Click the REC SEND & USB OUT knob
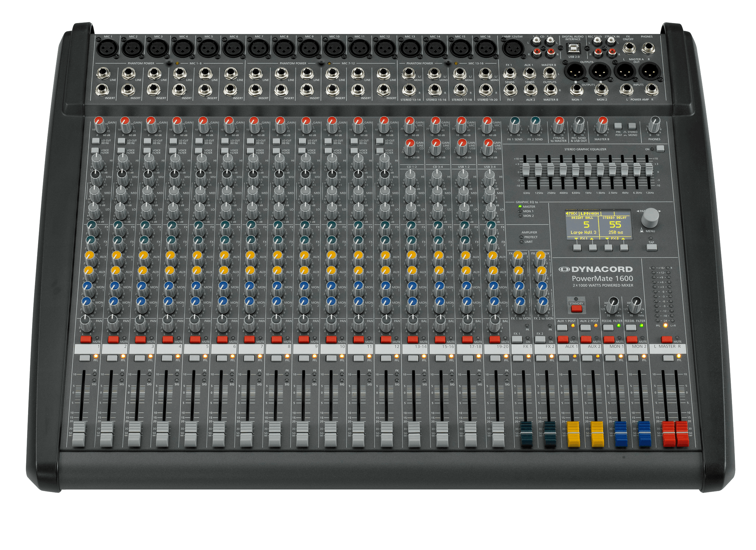This screenshot has height=550, width=756. tap(579, 125)
